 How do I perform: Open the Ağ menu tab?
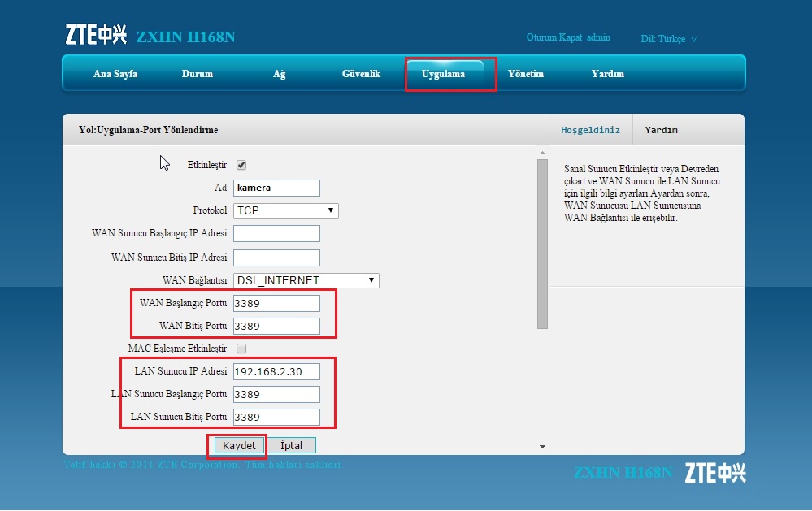[x=279, y=74]
